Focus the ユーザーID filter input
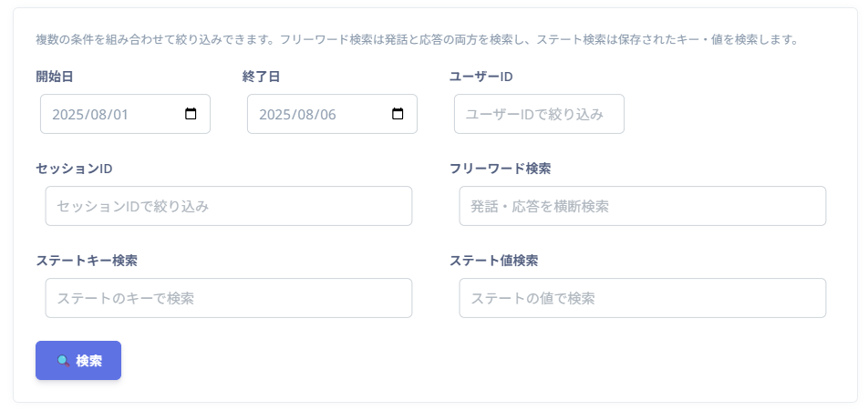Viewport: 868px width, 411px height. click(x=539, y=115)
